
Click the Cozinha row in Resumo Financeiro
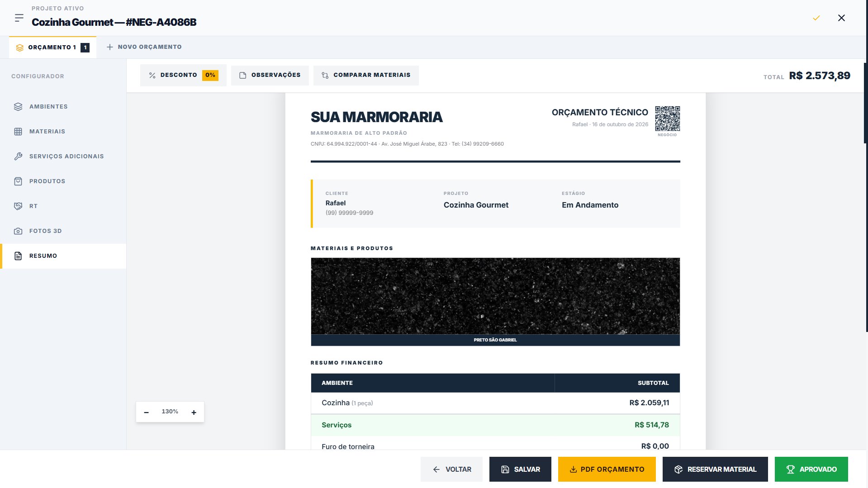click(495, 403)
